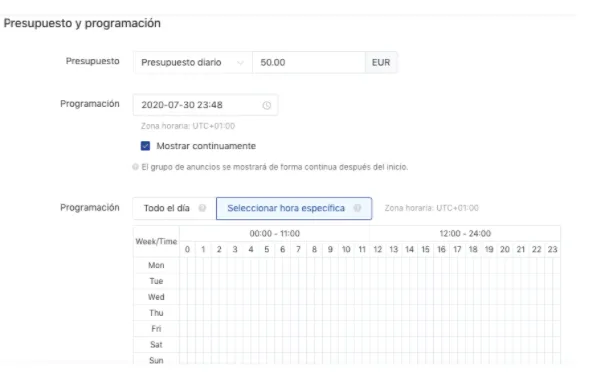Image resolution: width=595 pixels, height=388 pixels.
Task: Click the Thu row label
Action: (156, 313)
